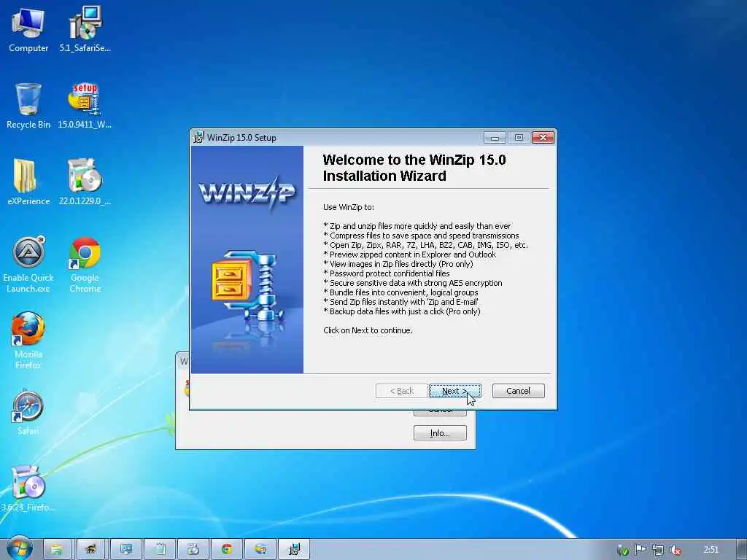Open the Windows Start menu orb
The height and width of the screenshot is (560, 747).
tap(19, 548)
